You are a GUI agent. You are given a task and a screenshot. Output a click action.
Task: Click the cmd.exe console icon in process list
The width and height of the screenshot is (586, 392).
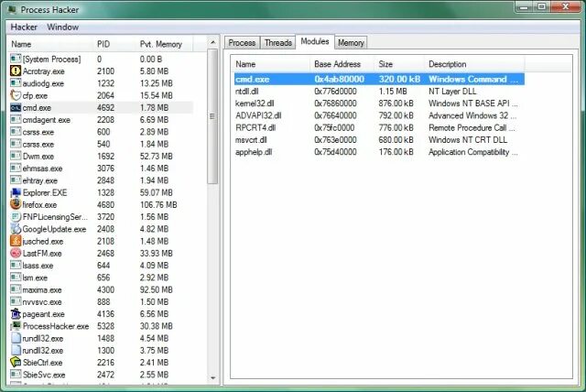click(x=16, y=108)
